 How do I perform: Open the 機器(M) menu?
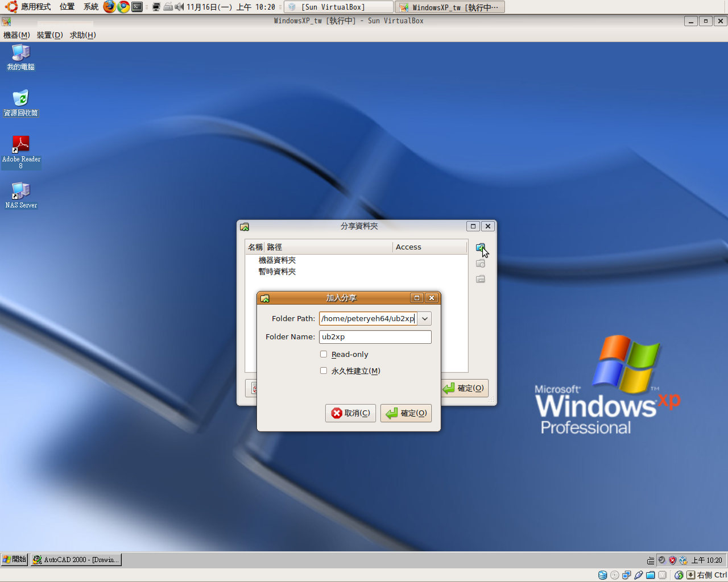(16, 35)
